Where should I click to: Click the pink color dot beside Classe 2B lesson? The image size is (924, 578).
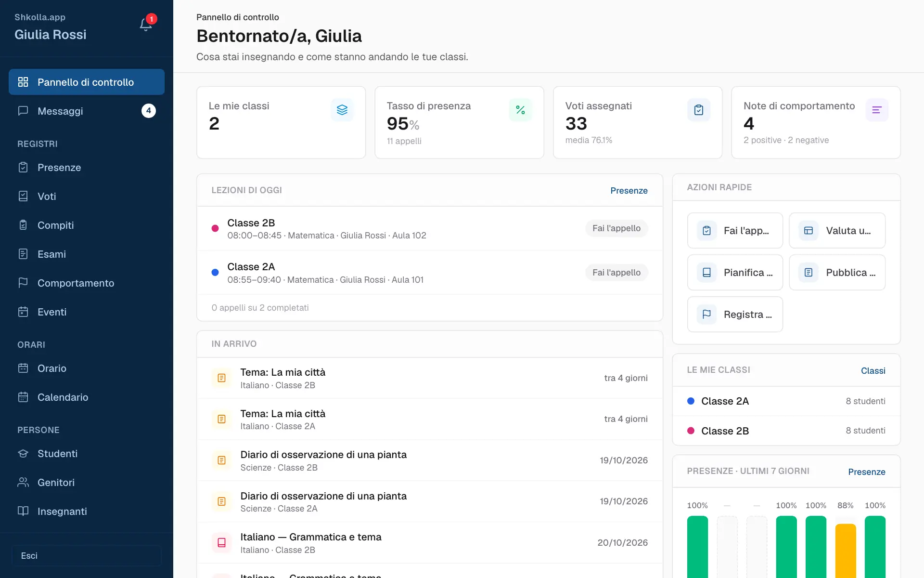(215, 228)
